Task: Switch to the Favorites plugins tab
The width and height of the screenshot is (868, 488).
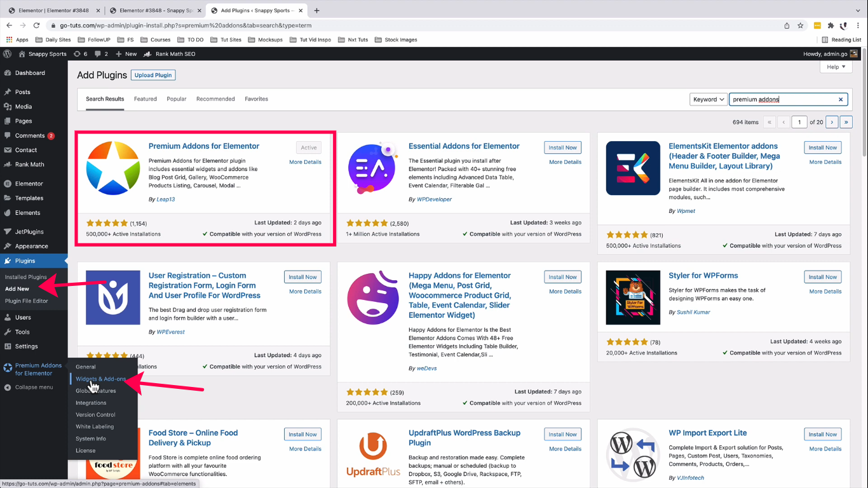Action: point(257,99)
